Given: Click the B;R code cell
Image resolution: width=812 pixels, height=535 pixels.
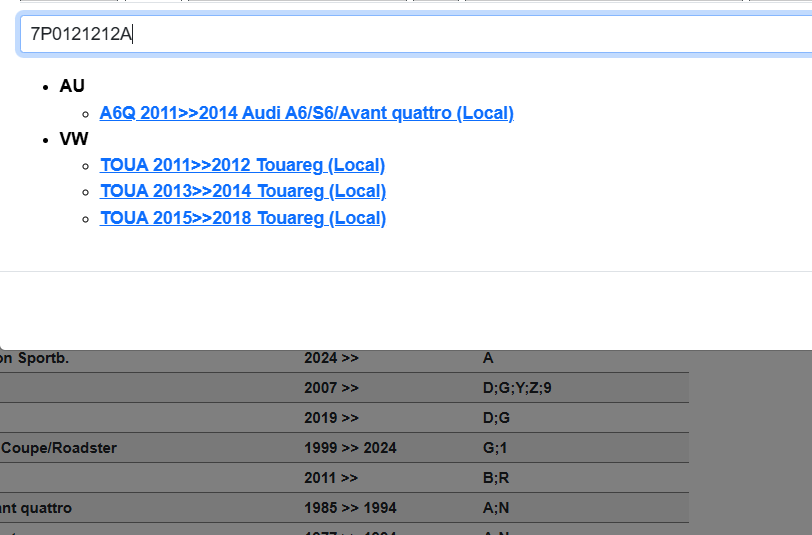Looking at the screenshot, I should [495, 478].
